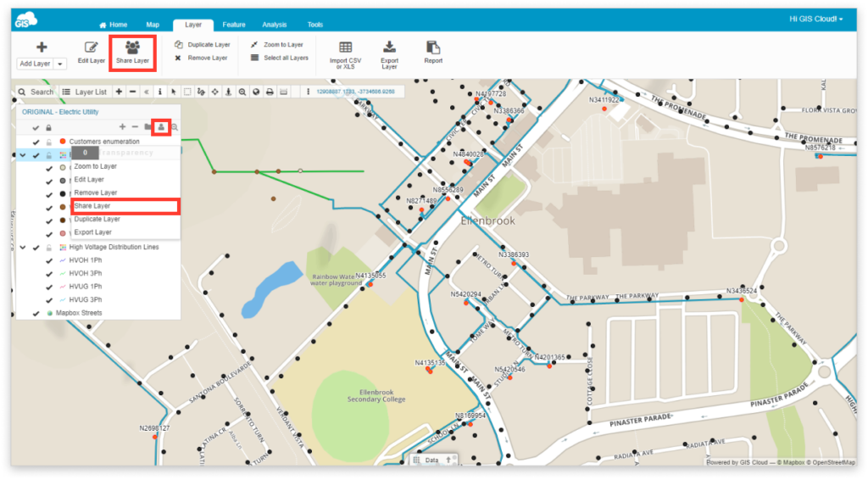The width and height of the screenshot is (868, 480).
Task: Choose Share Layer from context menu
Action: (125, 206)
